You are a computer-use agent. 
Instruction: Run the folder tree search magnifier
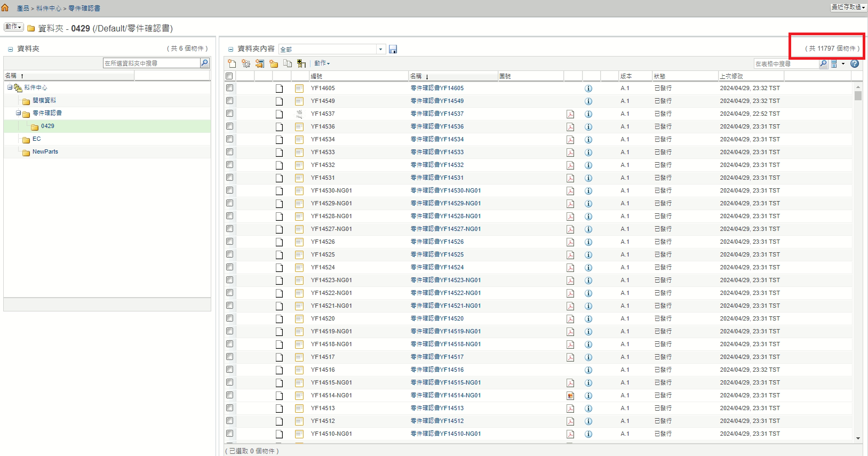click(204, 63)
